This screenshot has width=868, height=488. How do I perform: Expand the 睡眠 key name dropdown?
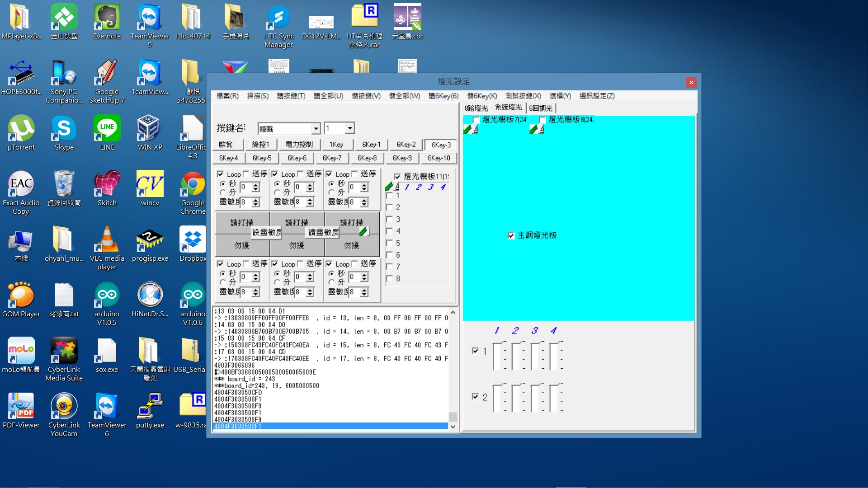(316, 129)
